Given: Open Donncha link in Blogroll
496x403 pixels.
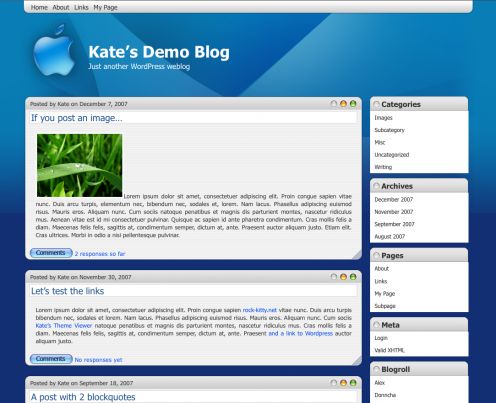Looking at the screenshot, I should click(385, 395).
